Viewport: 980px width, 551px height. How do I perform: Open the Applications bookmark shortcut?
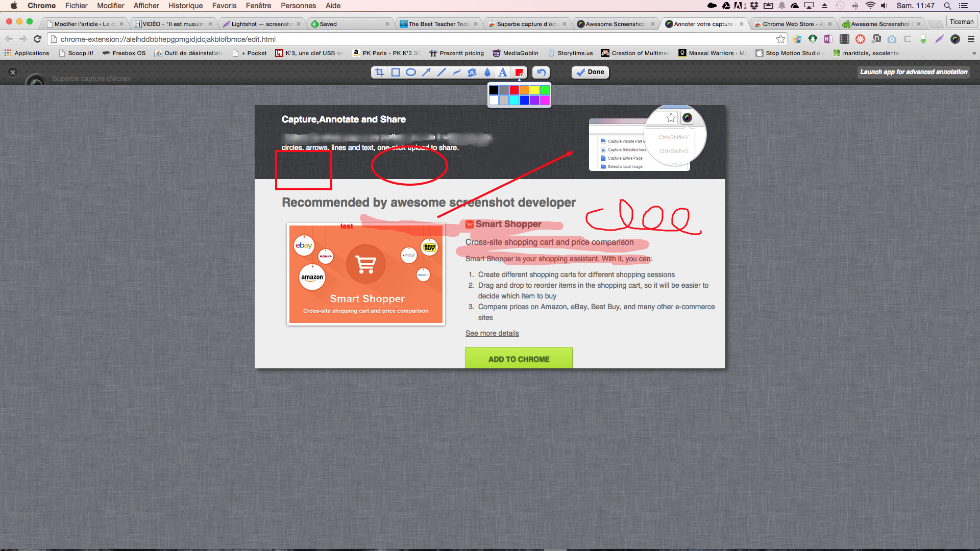tap(27, 53)
